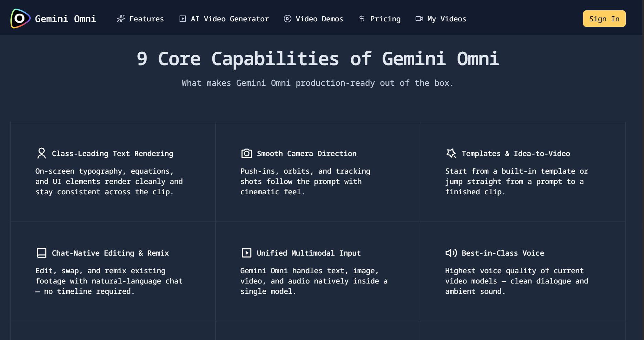Click the description starting 'On-screen typography, equations'
This screenshot has width=644, height=340.
click(109, 182)
